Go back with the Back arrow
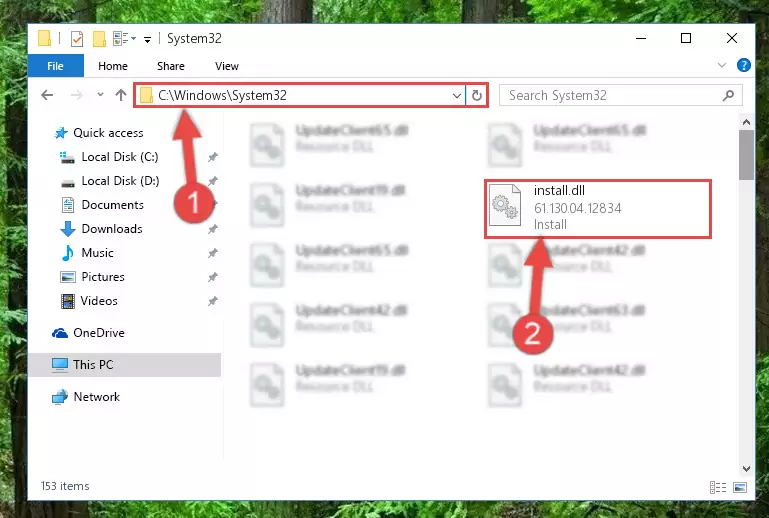Viewport: 769px width, 518px height. tap(47, 95)
